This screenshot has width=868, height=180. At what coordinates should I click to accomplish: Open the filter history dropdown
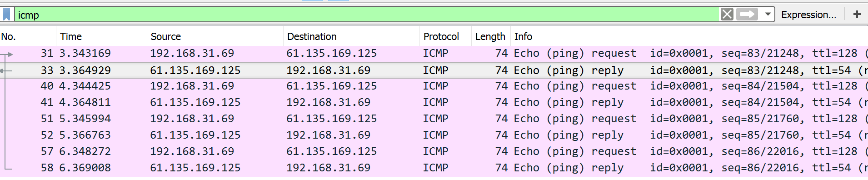point(768,15)
